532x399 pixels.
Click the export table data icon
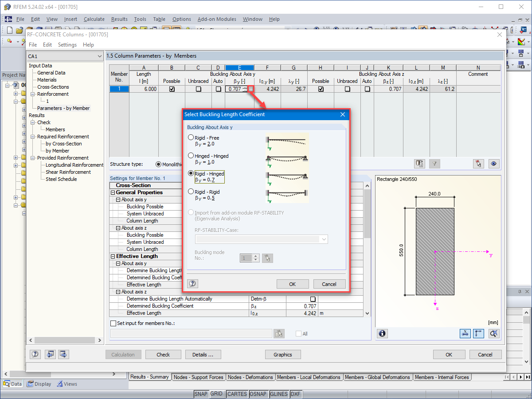click(419, 164)
